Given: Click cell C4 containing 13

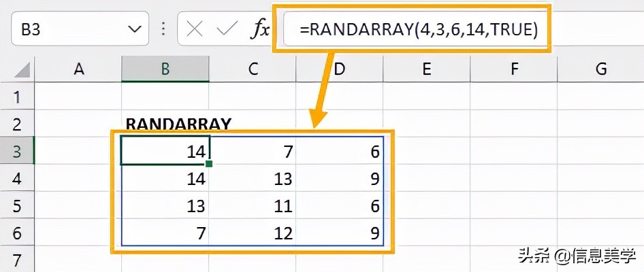Looking at the screenshot, I should click(252, 178).
